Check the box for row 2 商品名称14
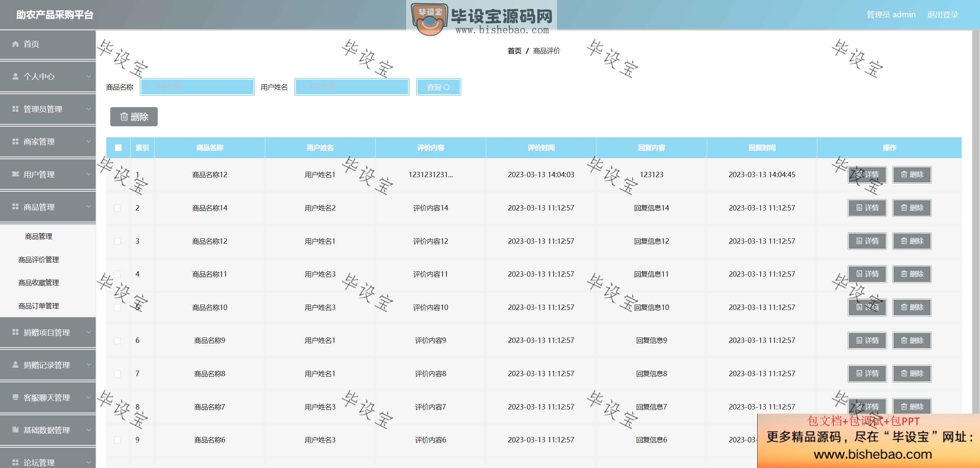980x468 pixels. [x=118, y=208]
